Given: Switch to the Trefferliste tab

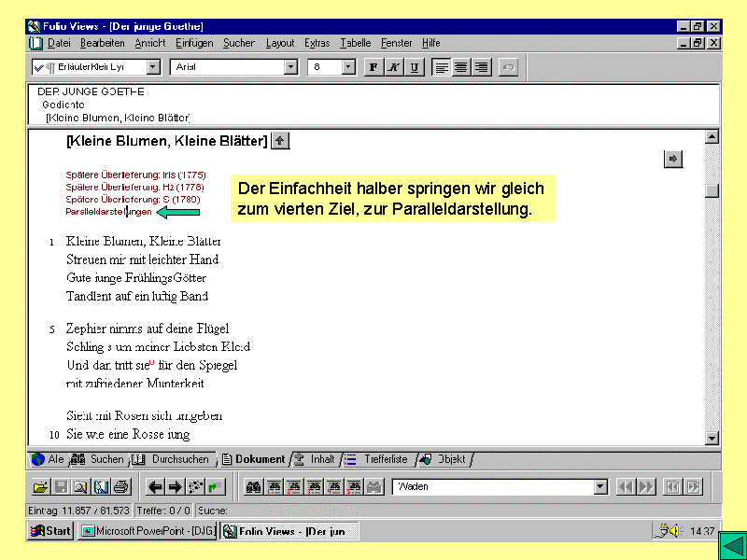Looking at the screenshot, I should coord(383,459).
